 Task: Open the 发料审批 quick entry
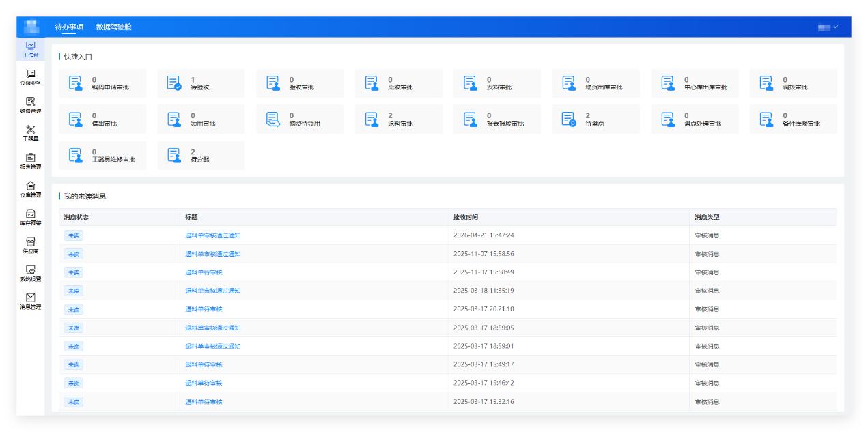tap(497, 83)
